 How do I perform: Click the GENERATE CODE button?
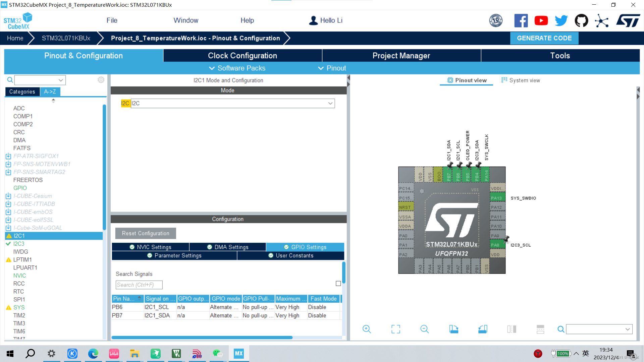point(544,38)
